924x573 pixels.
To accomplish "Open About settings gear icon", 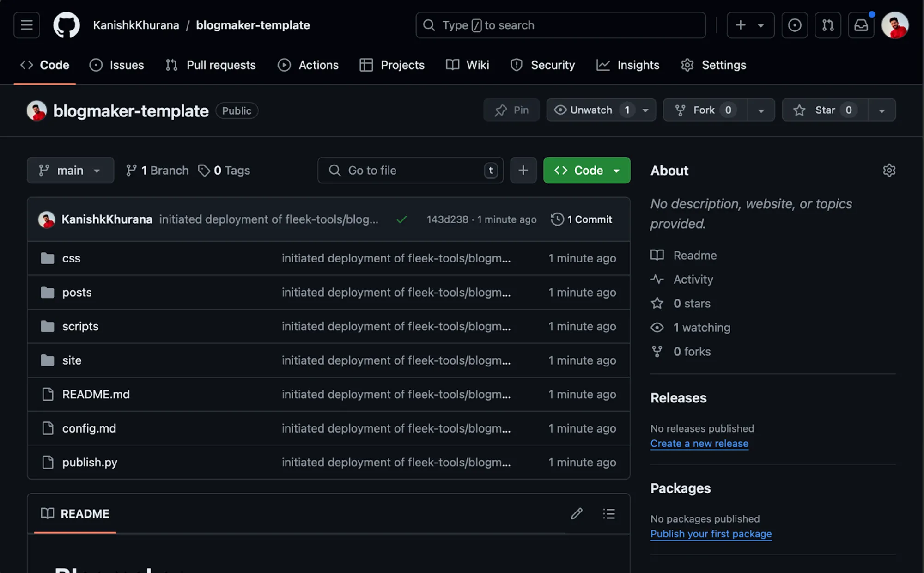I will (x=889, y=171).
